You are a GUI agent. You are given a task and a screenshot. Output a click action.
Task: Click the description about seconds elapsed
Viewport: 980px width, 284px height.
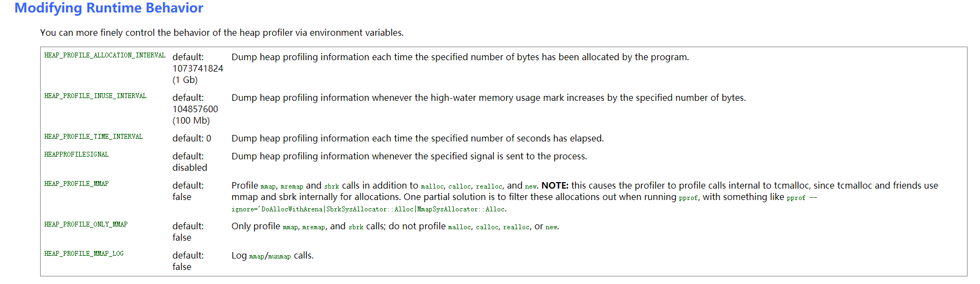tap(417, 138)
